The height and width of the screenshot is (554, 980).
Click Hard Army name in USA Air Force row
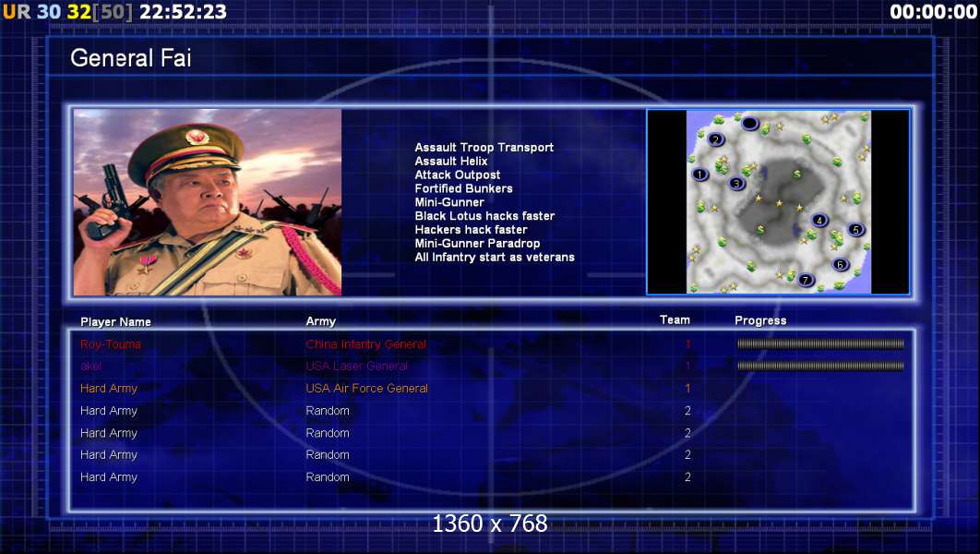[x=109, y=389]
